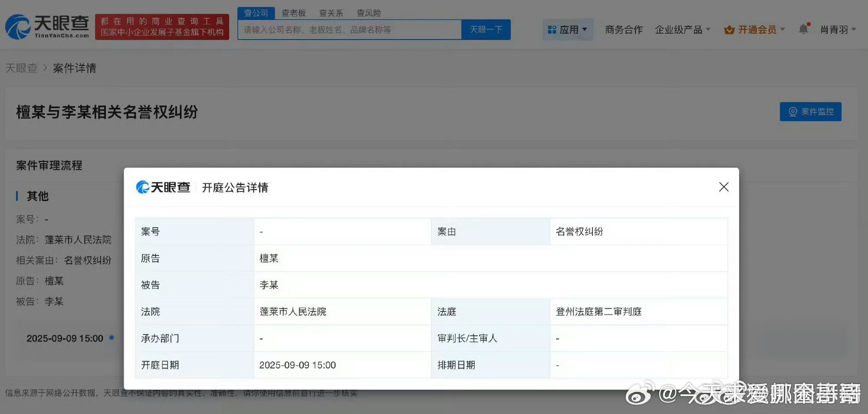Click the Tianyancha logo in the header

point(47,26)
